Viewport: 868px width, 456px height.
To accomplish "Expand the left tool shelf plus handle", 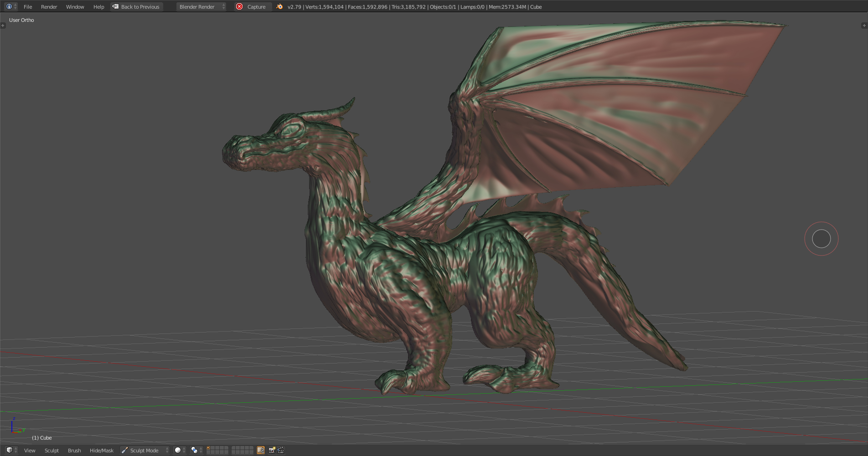I will [3, 26].
